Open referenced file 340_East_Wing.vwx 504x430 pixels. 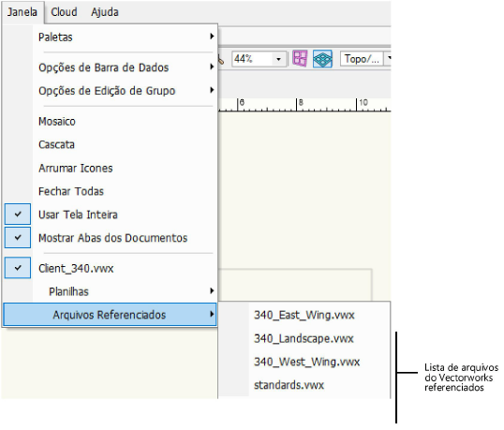point(304,315)
